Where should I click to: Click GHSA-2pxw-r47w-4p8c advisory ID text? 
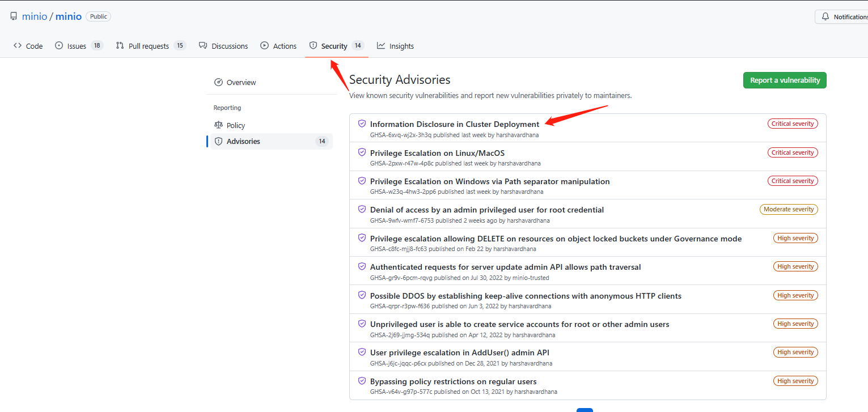(402, 163)
